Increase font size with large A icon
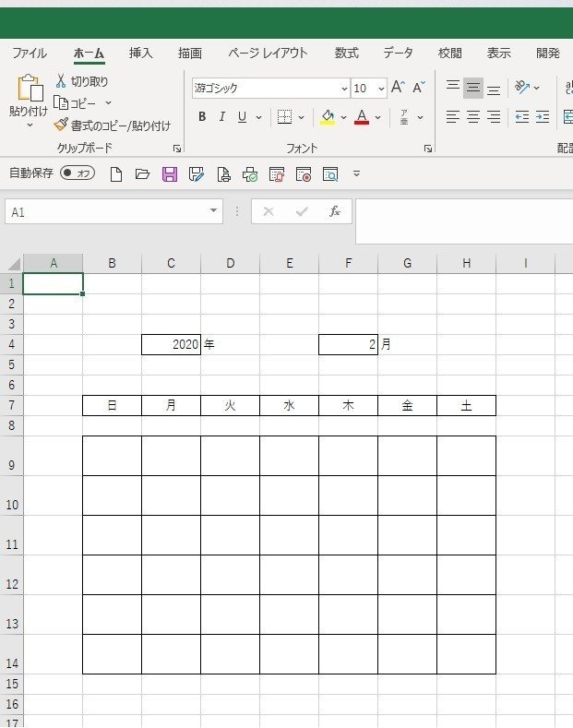The width and height of the screenshot is (573, 728). [x=398, y=88]
